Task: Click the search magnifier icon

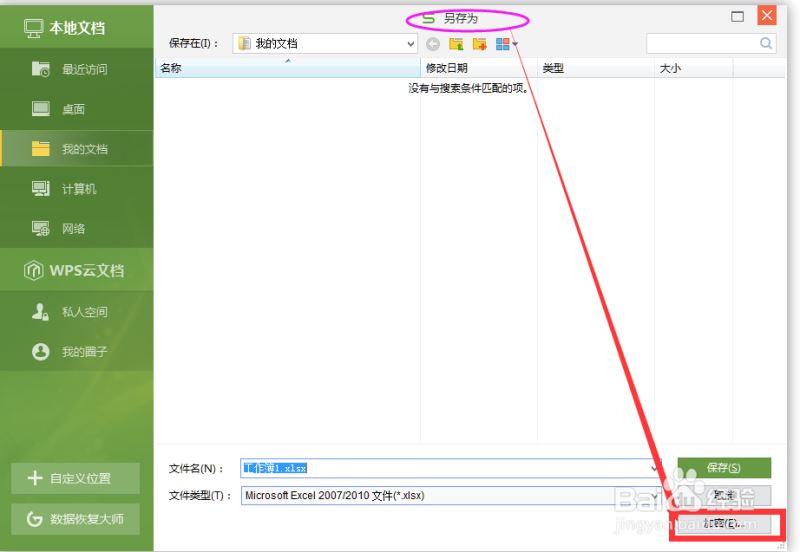Action: [766, 43]
